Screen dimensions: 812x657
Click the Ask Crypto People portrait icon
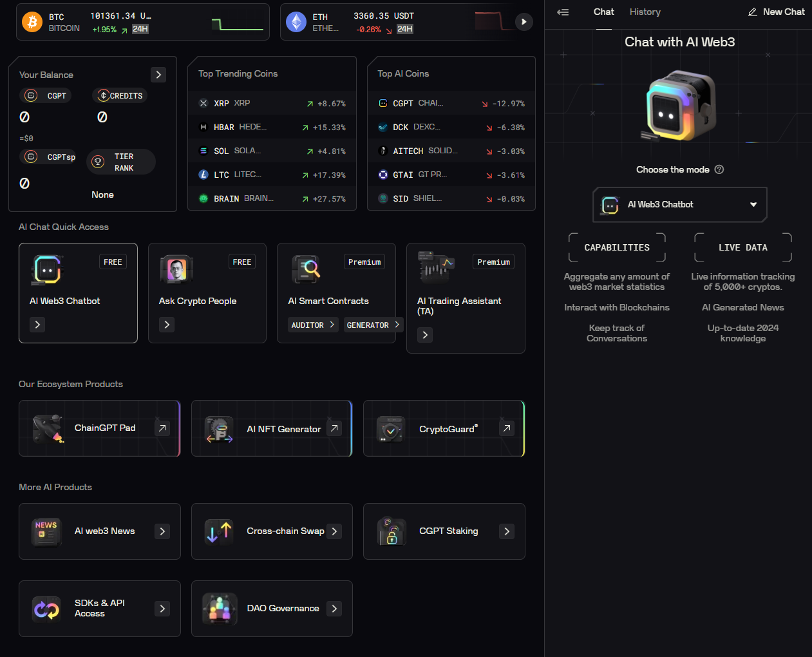(x=176, y=270)
